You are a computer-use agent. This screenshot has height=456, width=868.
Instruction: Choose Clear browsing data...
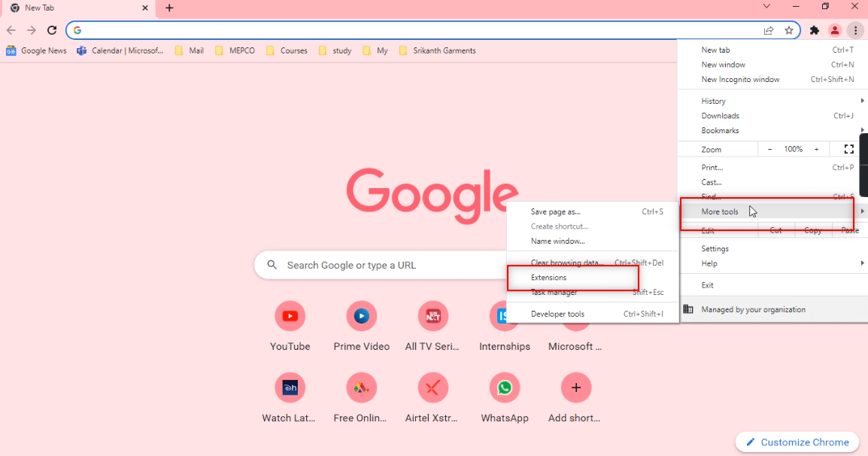(593, 263)
